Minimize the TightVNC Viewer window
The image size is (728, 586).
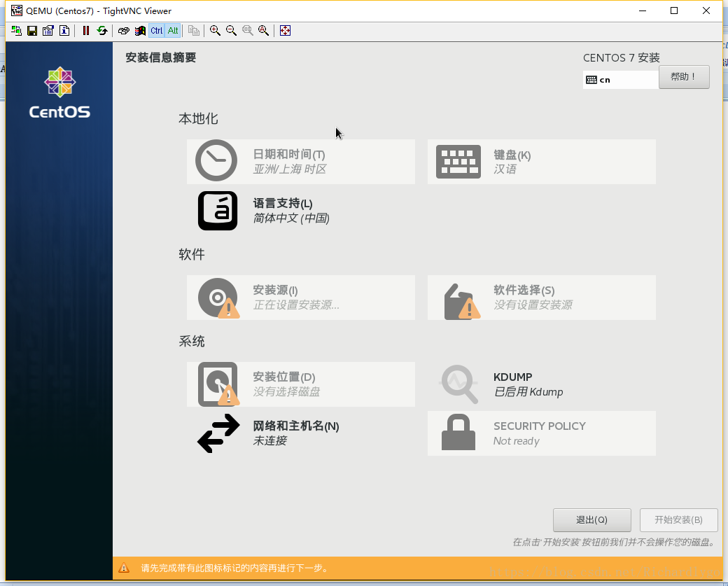pyautogui.click(x=643, y=11)
